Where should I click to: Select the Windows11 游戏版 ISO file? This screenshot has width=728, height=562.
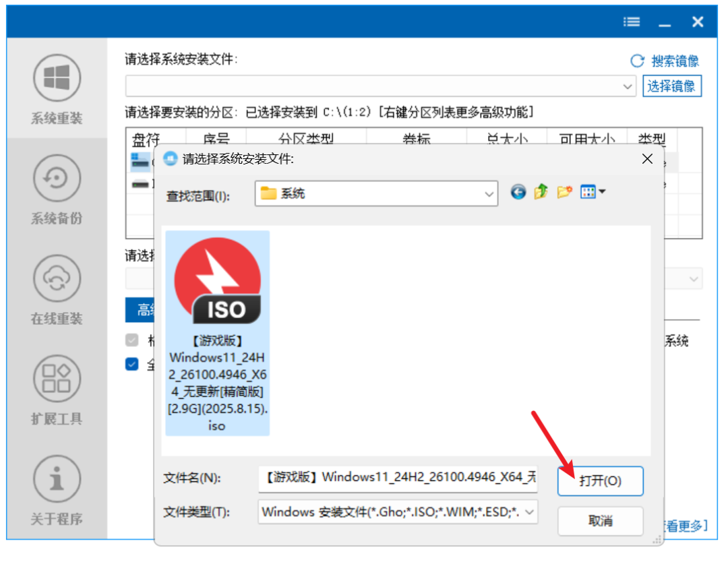(217, 333)
